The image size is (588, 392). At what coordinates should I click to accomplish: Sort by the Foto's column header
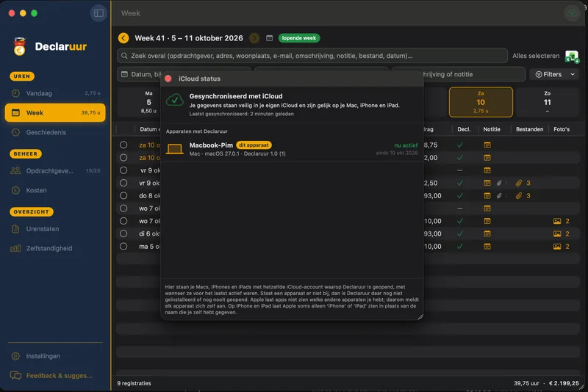point(562,129)
